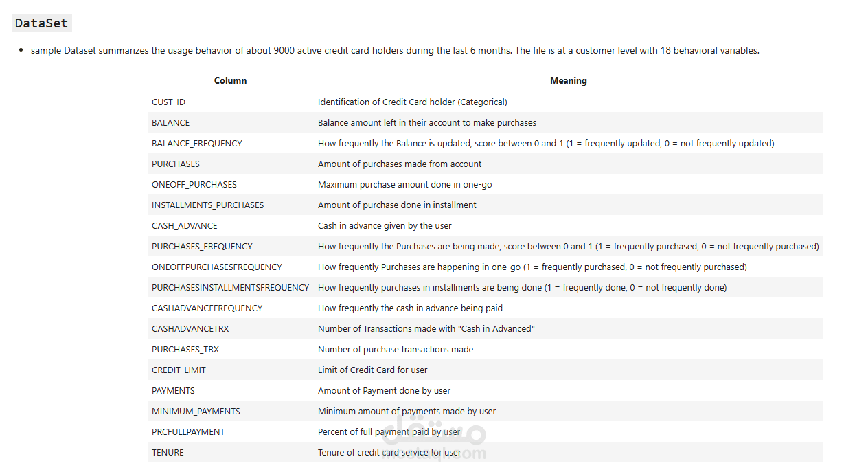This screenshot has width=868, height=472.
Task: Click the "Amount of Payment done by user" text
Action: [x=385, y=391]
